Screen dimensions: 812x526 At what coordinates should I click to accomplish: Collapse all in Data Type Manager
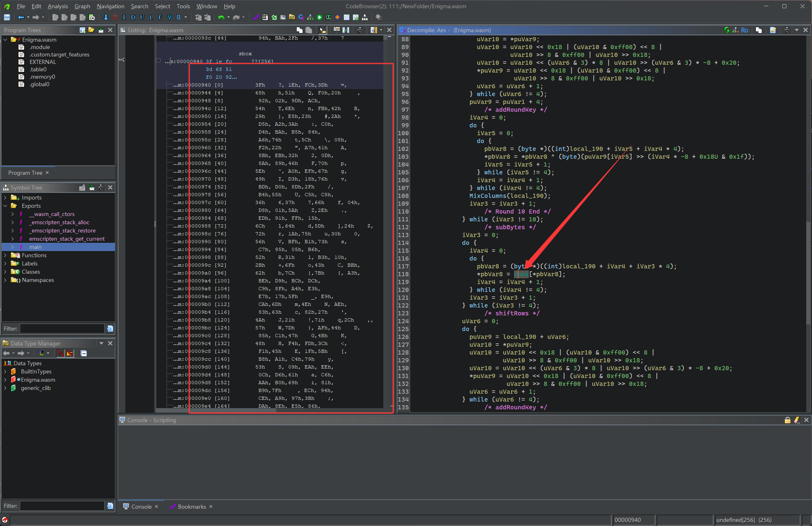[84, 353]
